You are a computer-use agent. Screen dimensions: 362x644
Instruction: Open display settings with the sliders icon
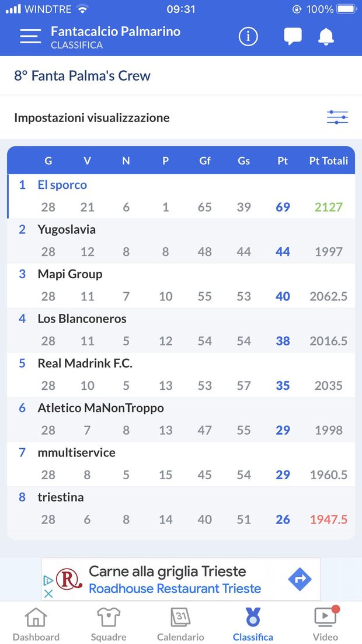337,117
